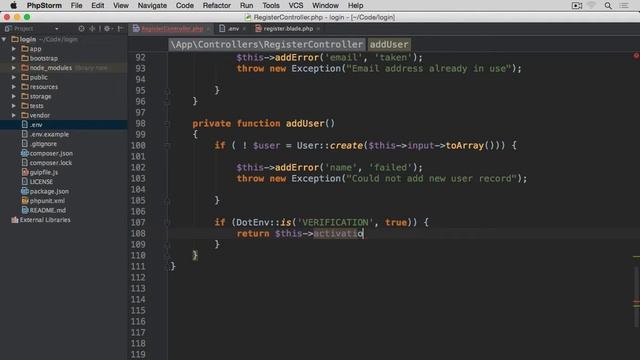
Task: Click the vendor folder icon
Action: click(x=24, y=116)
